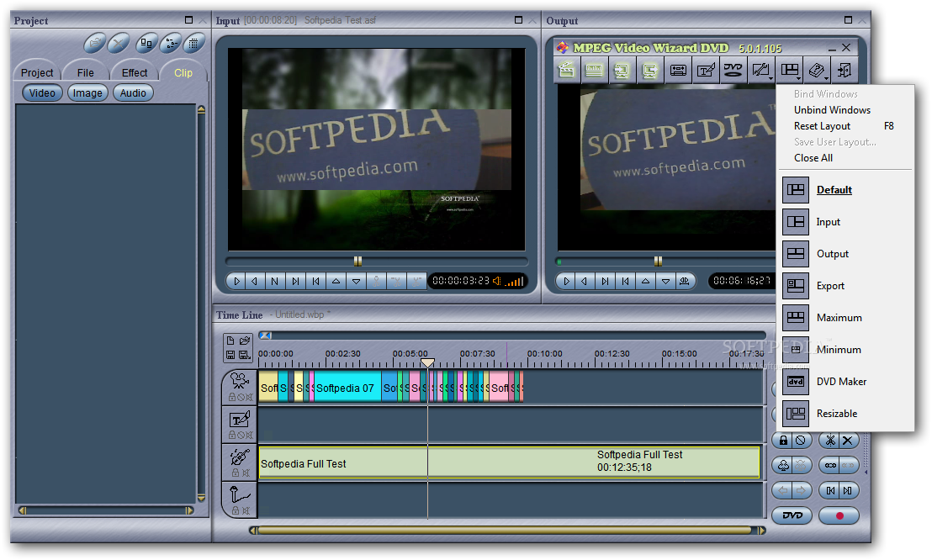Select the violin audio track header
Screen dimensions: 932x560
(x=240, y=457)
